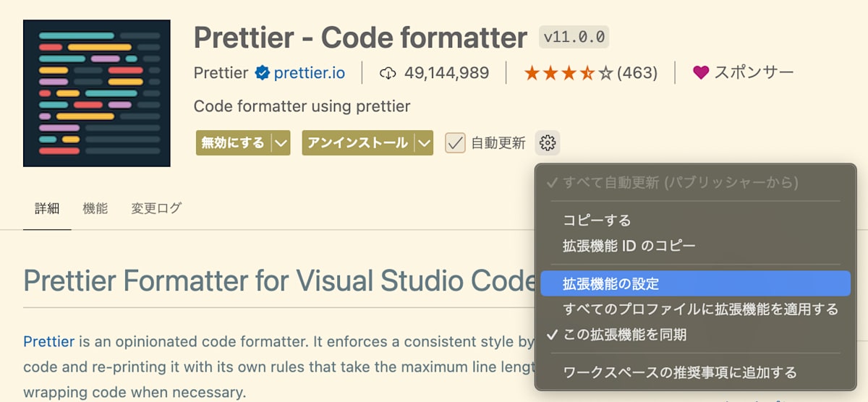Open the gear settings icon beside 自動更新
Image resolution: width=868 pixels, height=402 pixels.
(x=548, y=143)
